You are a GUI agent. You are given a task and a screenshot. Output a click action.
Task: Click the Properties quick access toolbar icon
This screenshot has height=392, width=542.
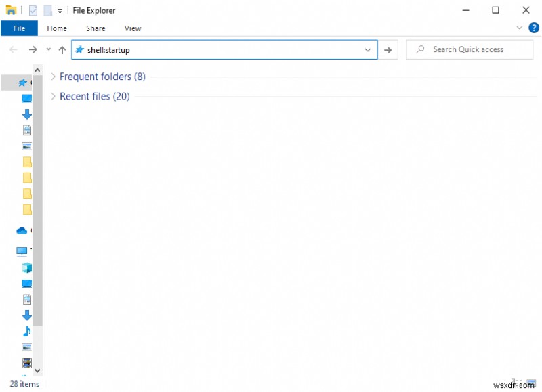click(33, 11)
